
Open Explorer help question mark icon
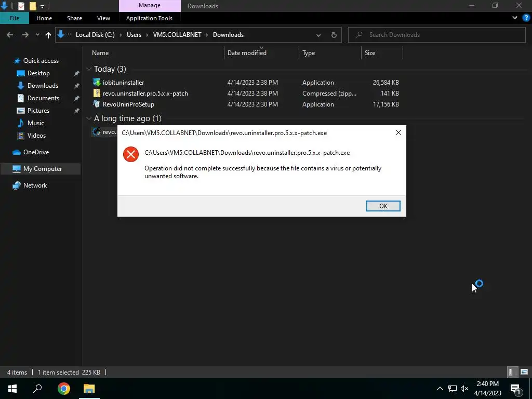coord(526,18)
